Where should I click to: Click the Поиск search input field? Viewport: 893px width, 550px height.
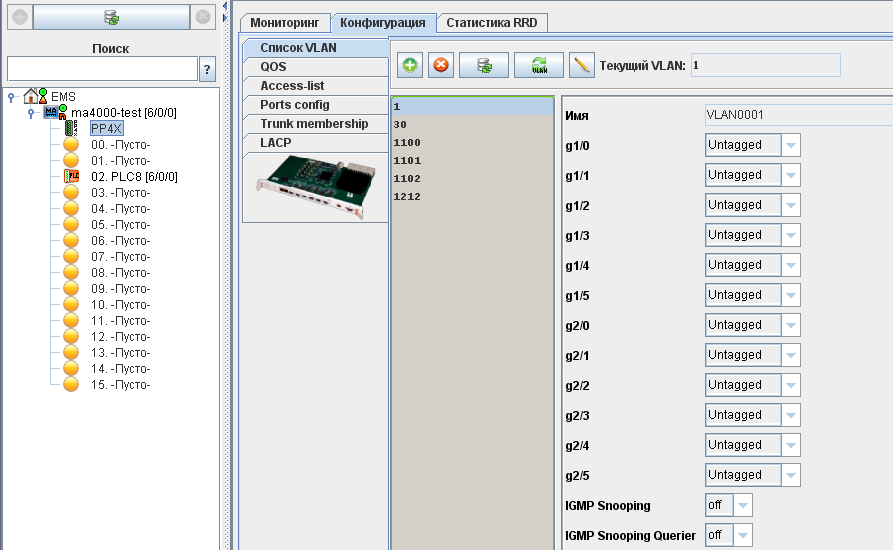(x=102, y=69)
